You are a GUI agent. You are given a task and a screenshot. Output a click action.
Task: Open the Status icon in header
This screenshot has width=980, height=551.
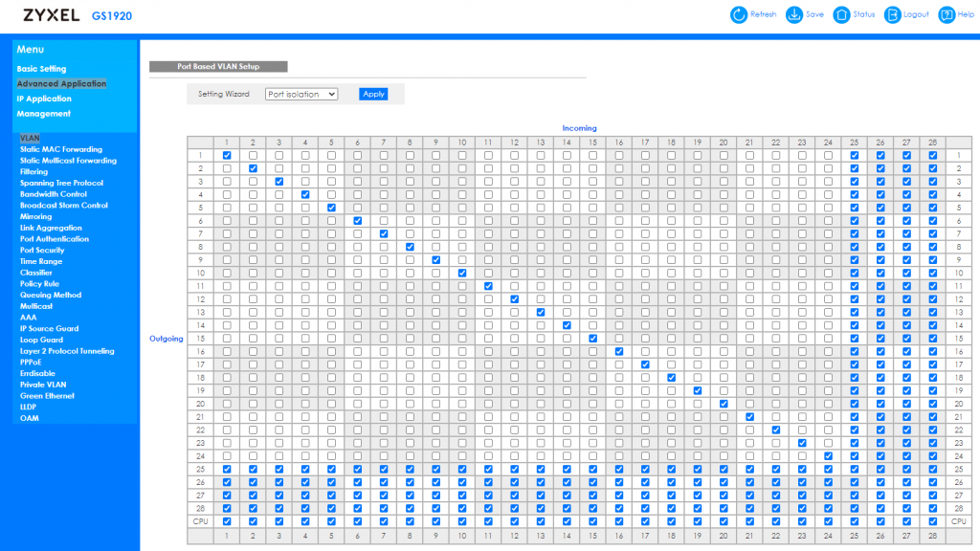pyautogui.click(x=841, y=14)
